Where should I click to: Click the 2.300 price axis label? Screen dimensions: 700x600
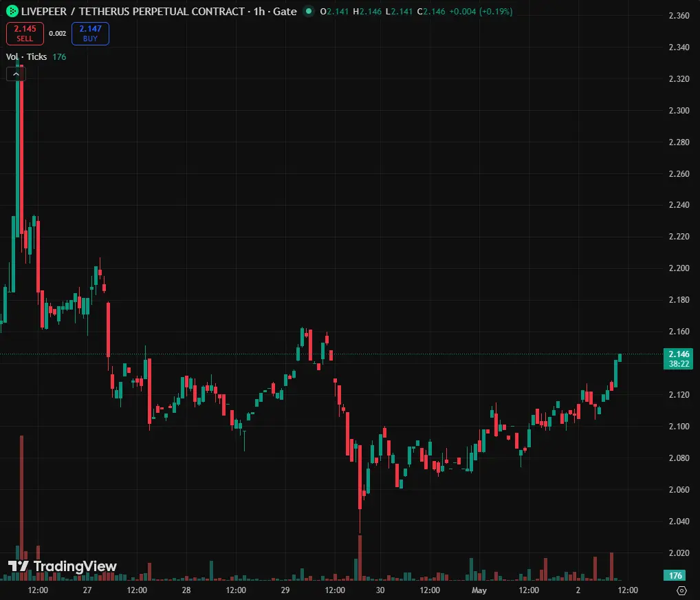click(x=679, y=110)
